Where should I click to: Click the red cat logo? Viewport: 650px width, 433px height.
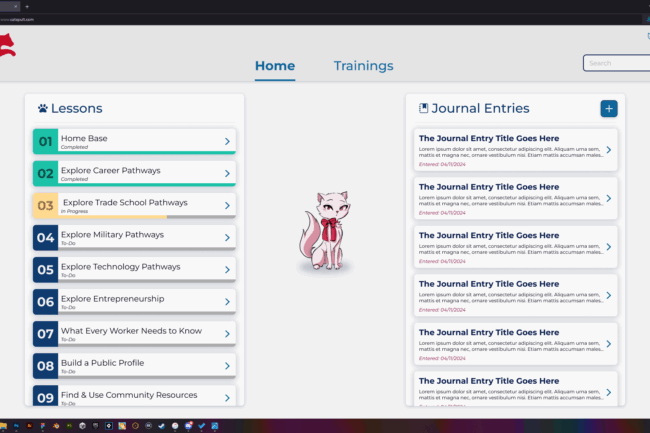pos(6,46)
